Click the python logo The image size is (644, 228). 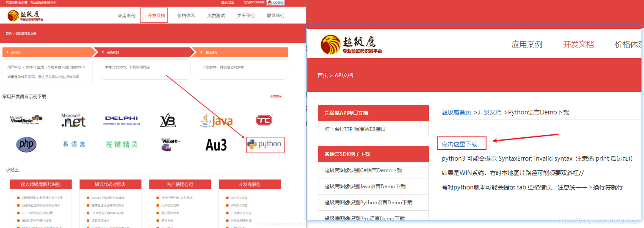tap(265, 145)
